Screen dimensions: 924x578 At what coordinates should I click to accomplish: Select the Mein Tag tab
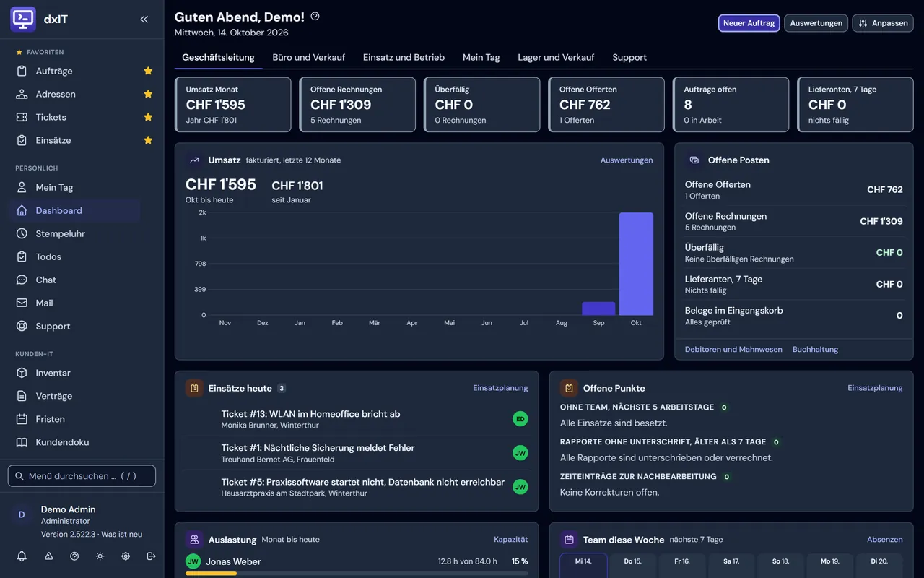(481, 57)
